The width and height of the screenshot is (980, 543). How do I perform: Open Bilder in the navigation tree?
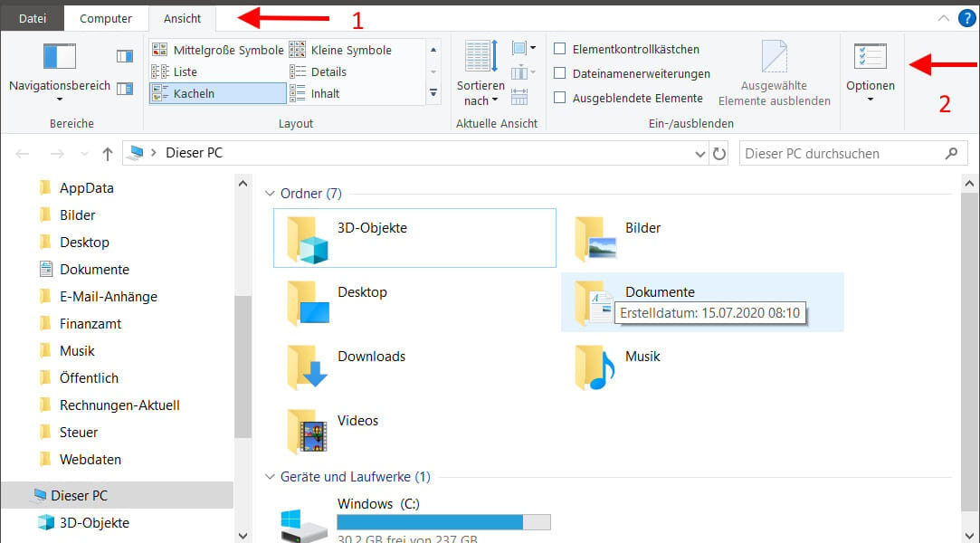[78, 215]
